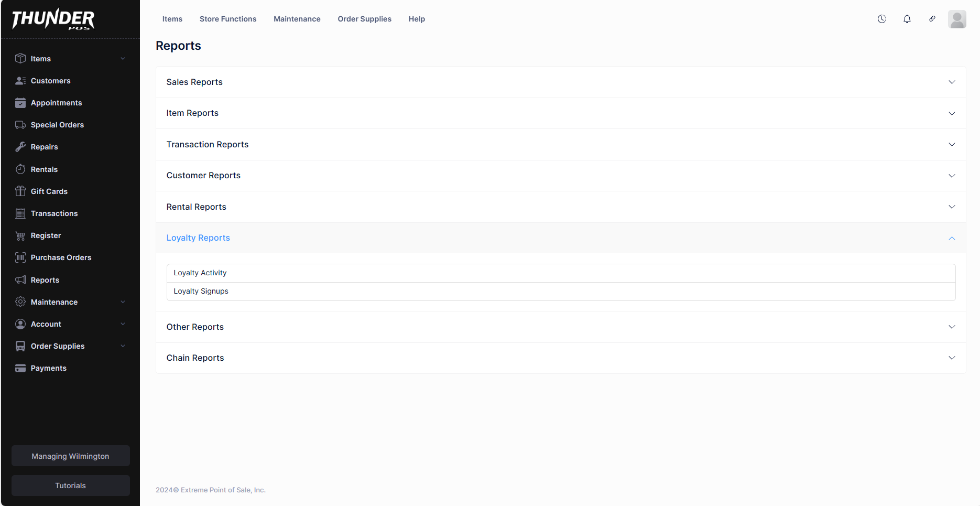The height and width of the screenshot is (506, 980).
Task: Expand the Sales Reports section
Action: click(560, 82)
